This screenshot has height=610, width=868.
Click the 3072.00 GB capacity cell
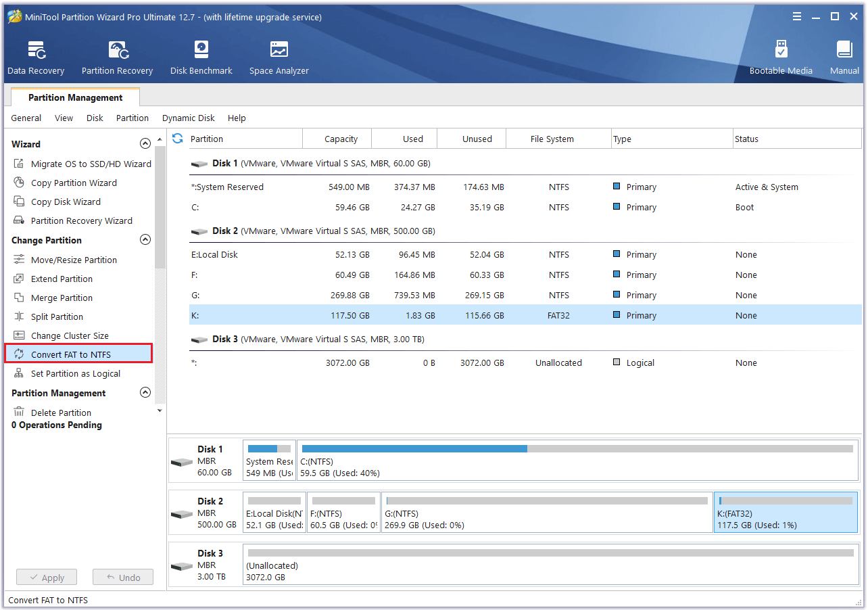[x=347, y=363]
